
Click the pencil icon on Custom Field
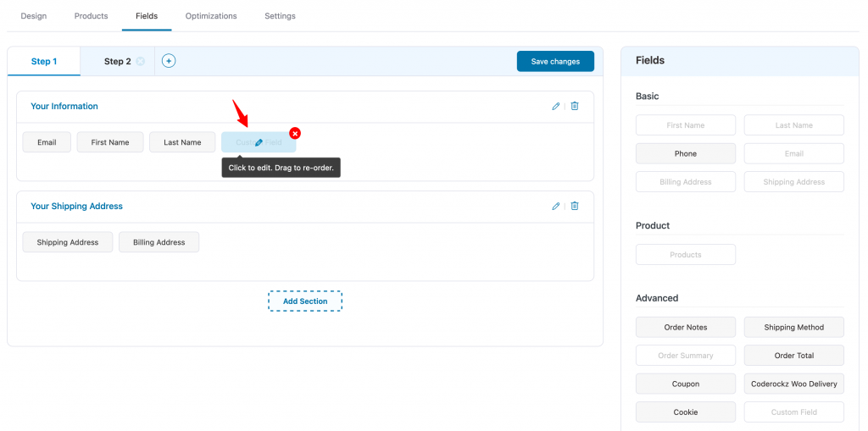click(259, 142)
